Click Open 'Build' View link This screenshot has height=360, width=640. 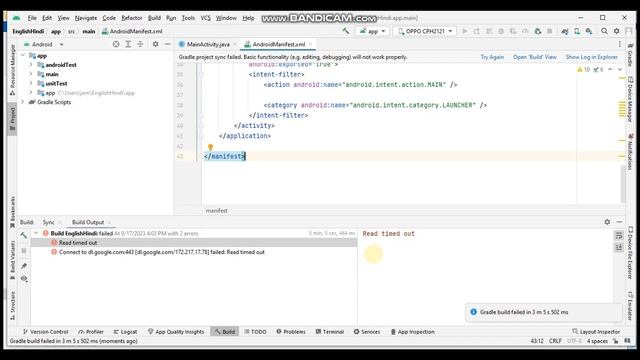535,57
